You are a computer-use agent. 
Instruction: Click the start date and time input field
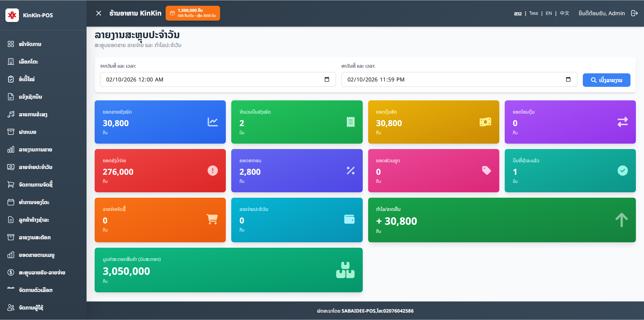click(210, 79)
